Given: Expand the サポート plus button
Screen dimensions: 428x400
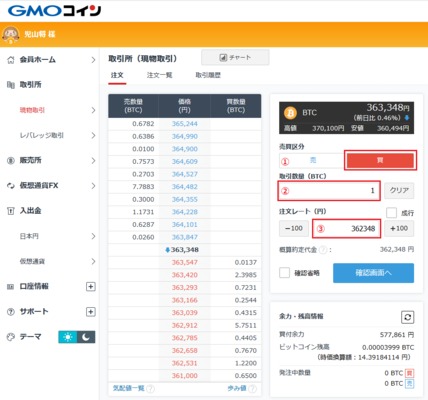Looking at the screenshot, I should pos(91,312).
